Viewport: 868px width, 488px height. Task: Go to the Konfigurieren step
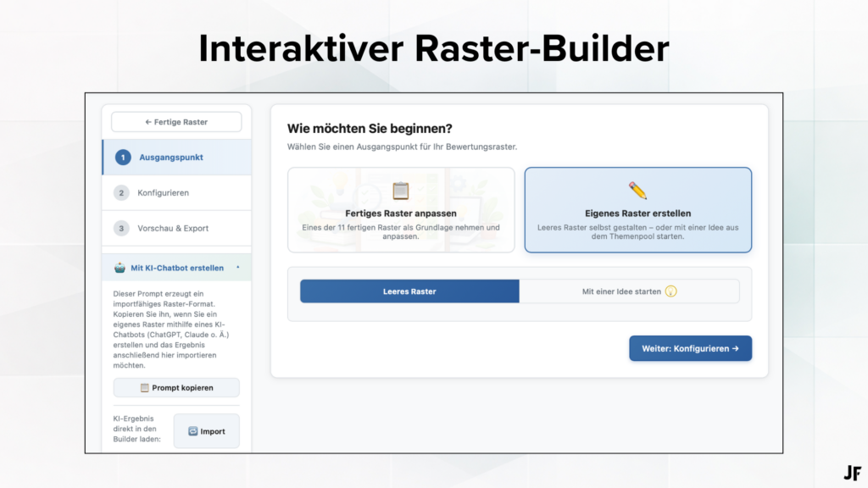click(163, 193)
